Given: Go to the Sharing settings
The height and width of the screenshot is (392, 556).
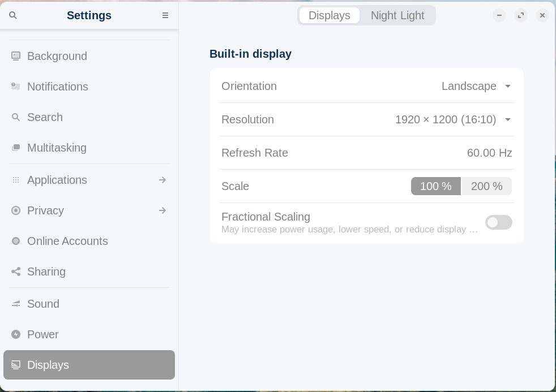Looking at the screenshot, I should click(x=89, y=272).
